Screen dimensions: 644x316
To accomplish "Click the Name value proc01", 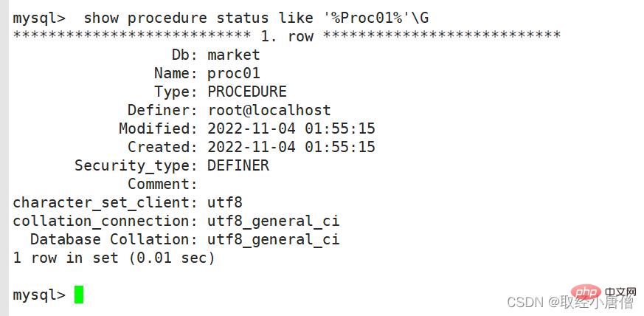I will pos(233,73).
